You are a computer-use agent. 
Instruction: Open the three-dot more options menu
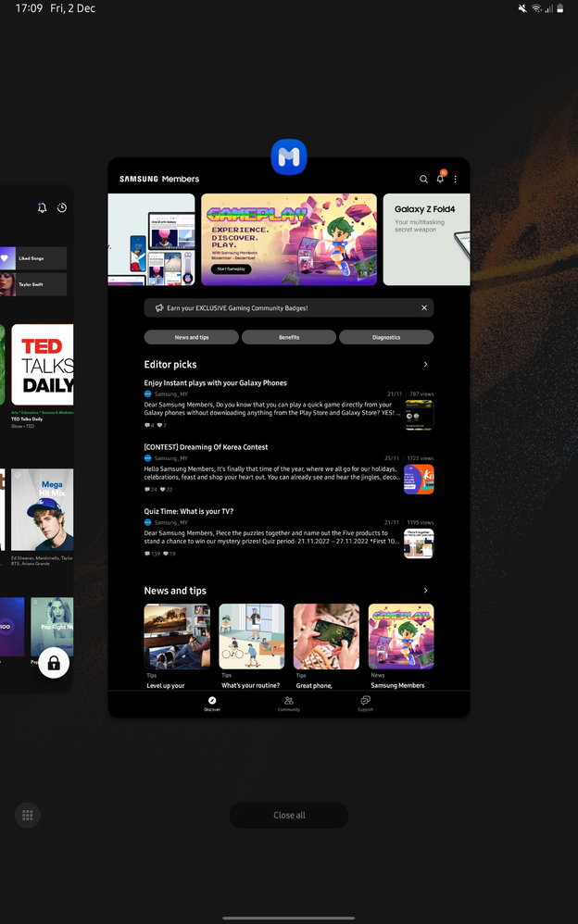456,179
